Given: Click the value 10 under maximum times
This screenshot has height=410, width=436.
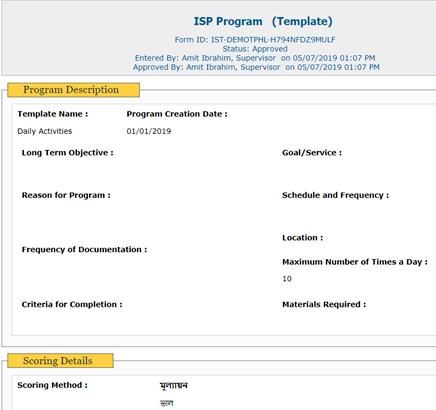Looking at the screenshot, I should 287,279.
